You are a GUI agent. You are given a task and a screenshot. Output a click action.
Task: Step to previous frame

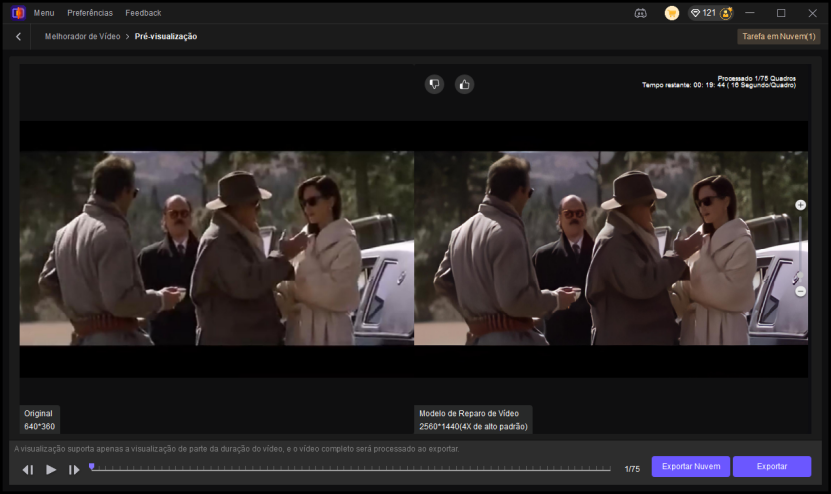point(28,470)
